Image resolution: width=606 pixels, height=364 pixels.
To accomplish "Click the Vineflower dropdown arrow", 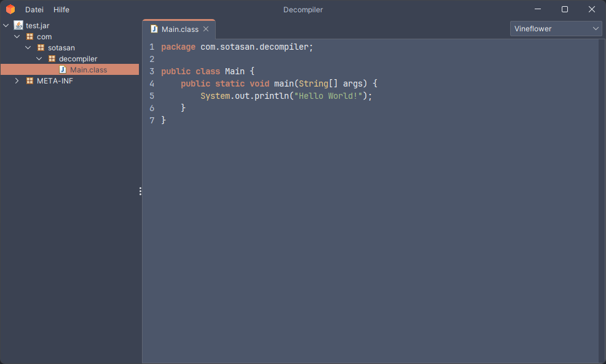I will pyautogui.click(x=596, y=29).
